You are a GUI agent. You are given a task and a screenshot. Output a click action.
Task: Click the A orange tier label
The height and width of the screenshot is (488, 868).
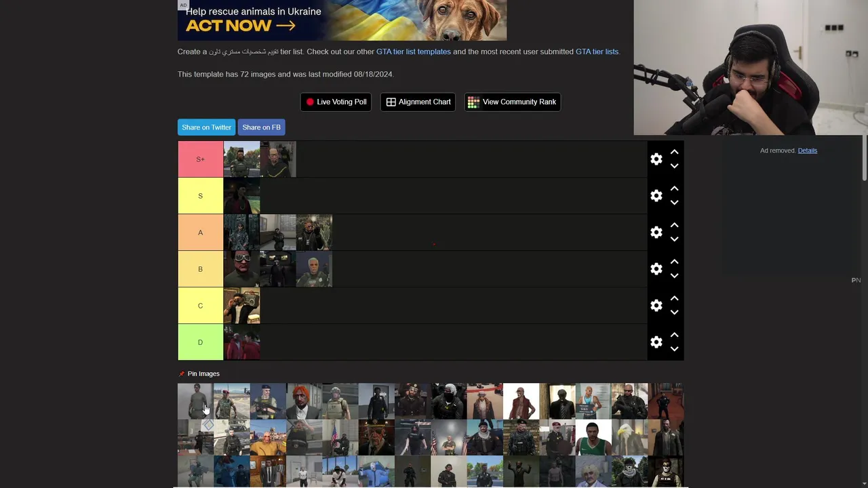point(200,232)
